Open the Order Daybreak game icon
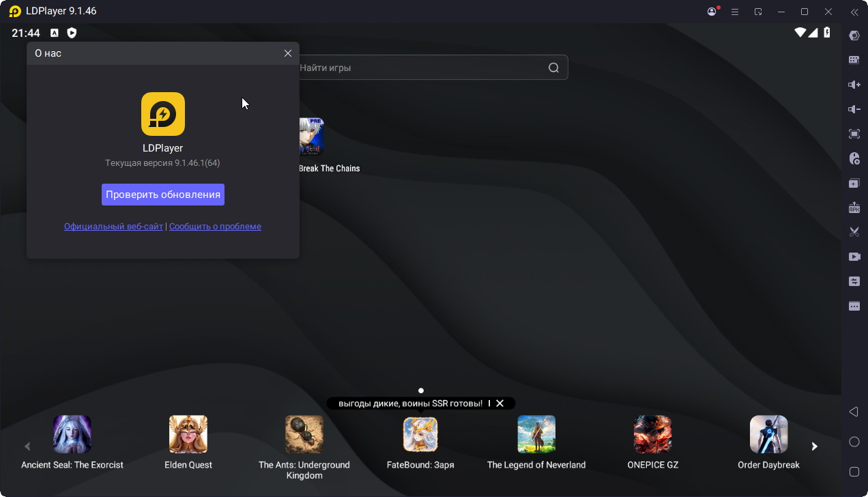Screen dimensions: 868x497 (x=768, y=434)
